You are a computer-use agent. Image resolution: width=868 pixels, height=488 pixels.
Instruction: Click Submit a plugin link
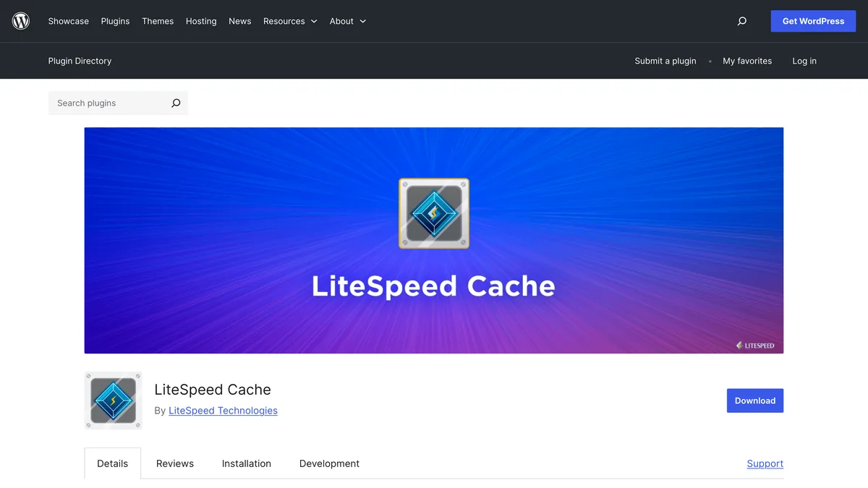click(665, 61)
